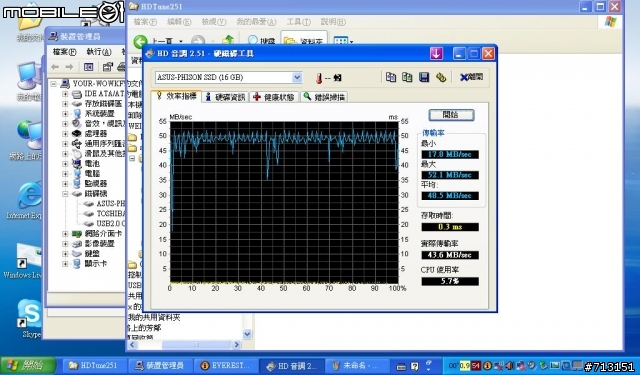Expand the 處理器 (processors) node
This screenshot has height=375, width=640.
pyautogui.click(x=65, y=134)
